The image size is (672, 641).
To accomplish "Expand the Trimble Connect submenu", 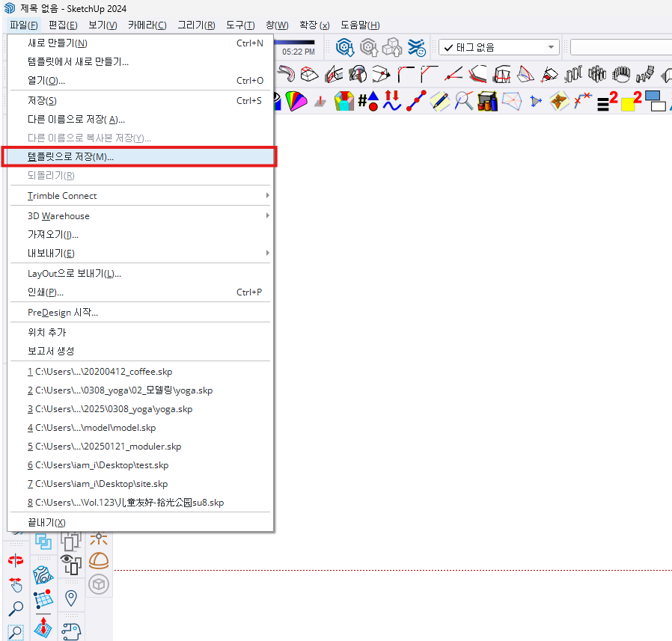I will (x=140, y=195).
